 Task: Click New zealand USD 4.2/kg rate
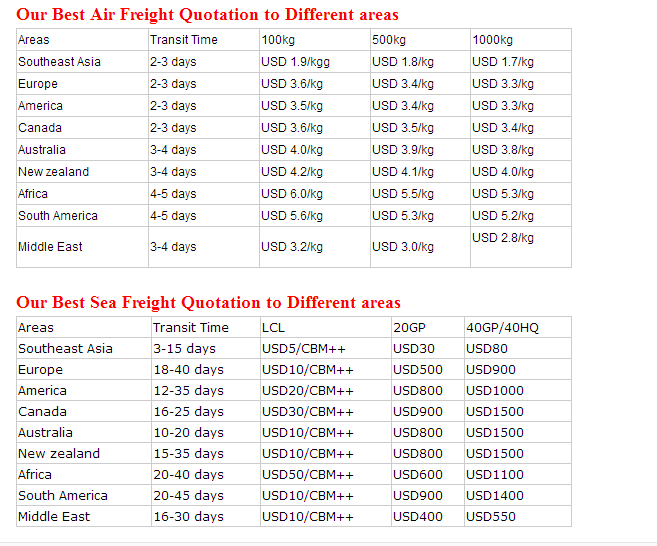[x=292, y=172]
